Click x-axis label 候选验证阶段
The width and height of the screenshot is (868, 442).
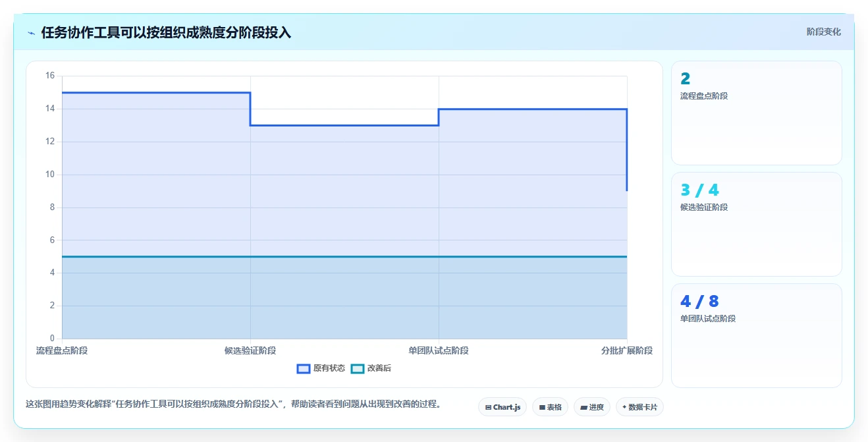pyautogui.click(x=250, y=350)
